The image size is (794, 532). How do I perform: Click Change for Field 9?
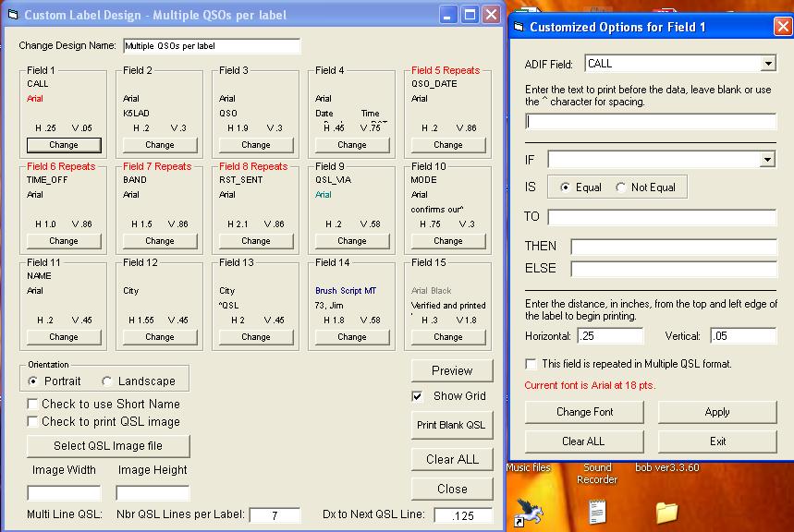point(352,241)
